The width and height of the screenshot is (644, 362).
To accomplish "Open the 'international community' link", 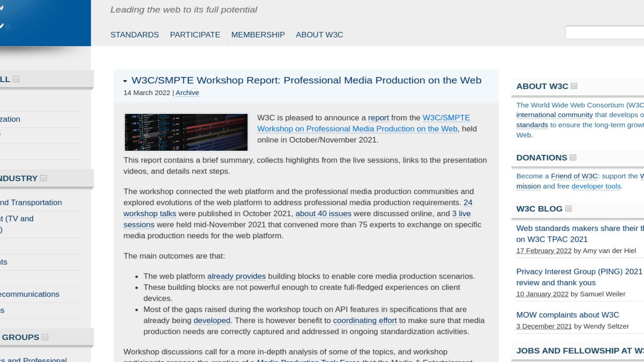I will coord(554,115).
